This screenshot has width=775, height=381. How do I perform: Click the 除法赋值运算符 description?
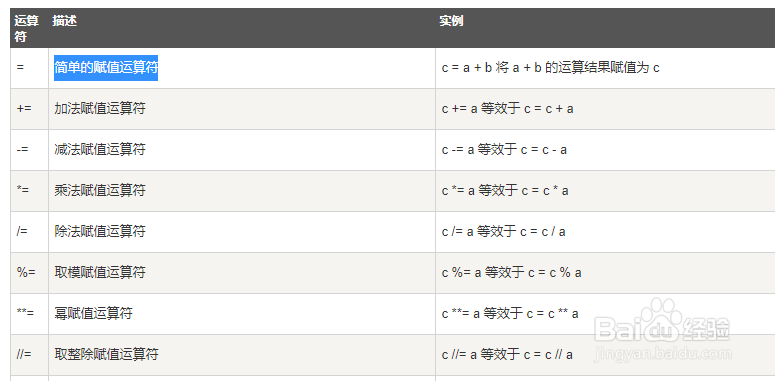[100, 232]
